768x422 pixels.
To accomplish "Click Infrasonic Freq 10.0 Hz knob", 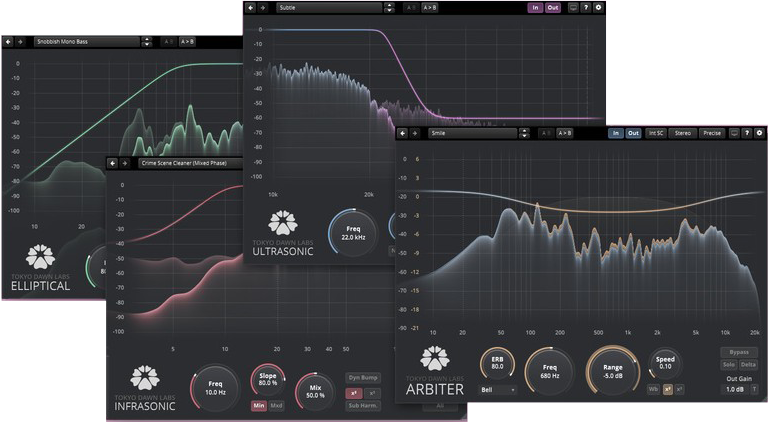I will coord(215,388).
